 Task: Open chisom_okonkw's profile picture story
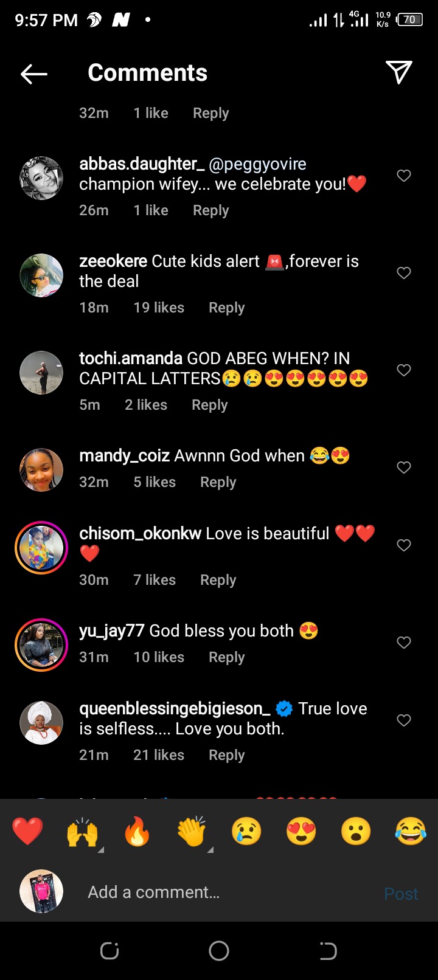tap(41, 547)
